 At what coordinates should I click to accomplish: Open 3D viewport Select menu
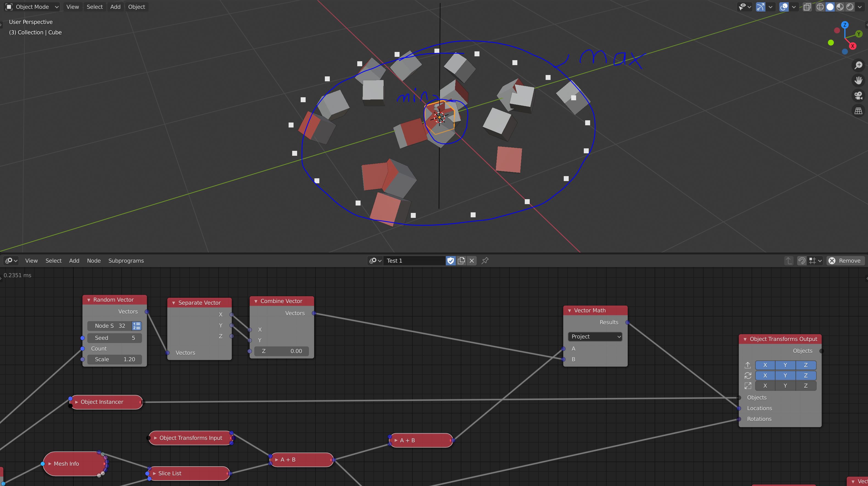tap(95, 7)
